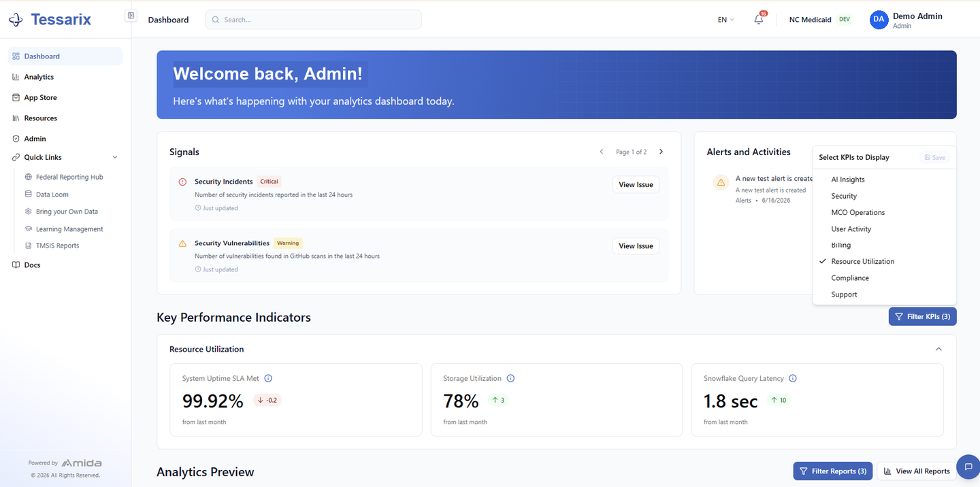The image size is (980, 487).
Task: Focus the Search input field
Action: point(313,20)
